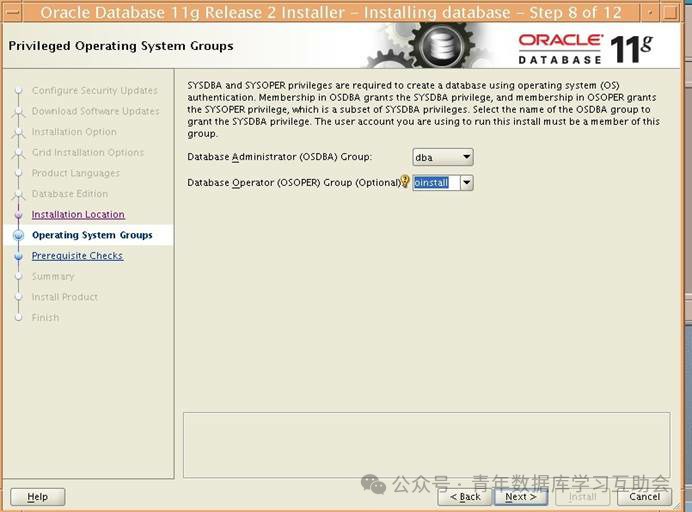This screenshot has height=512, width=692.
Task: Click the Back button
Action: pos(465,497)
